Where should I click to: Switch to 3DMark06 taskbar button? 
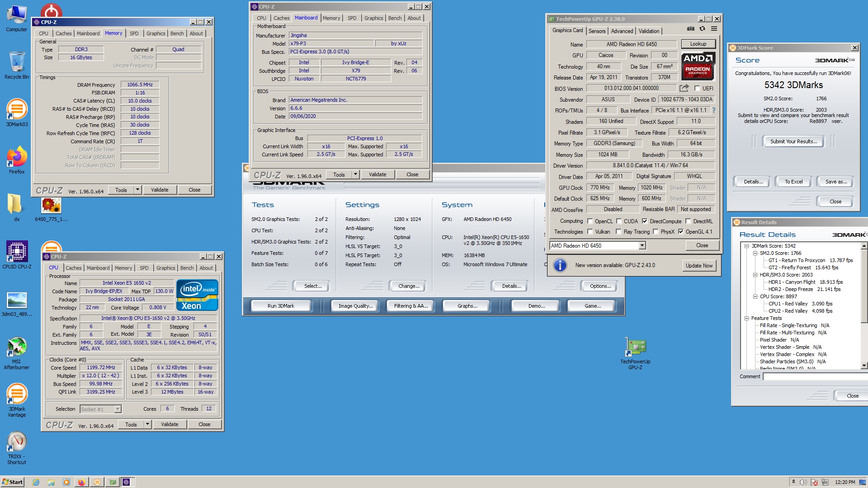tap(97, 482)
